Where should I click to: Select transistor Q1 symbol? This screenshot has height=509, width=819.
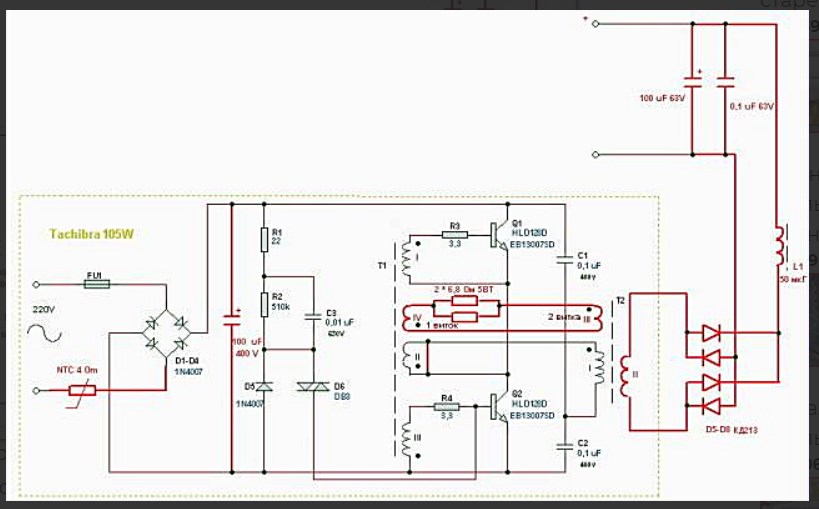pos(498,235)
